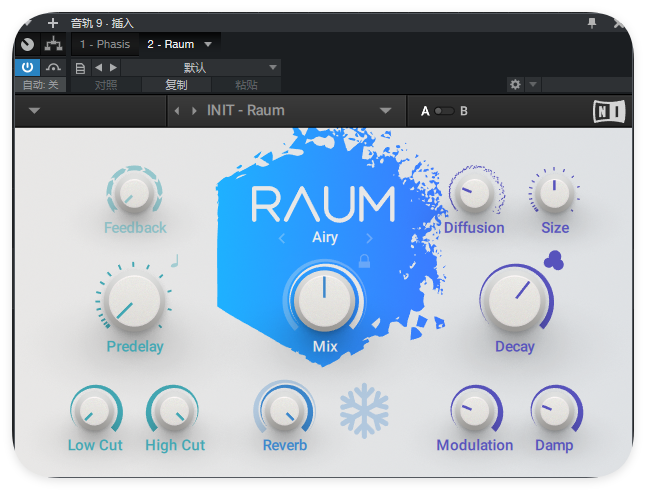
Task: Toggle the A/B comparison switch
Action: point(444,111)
